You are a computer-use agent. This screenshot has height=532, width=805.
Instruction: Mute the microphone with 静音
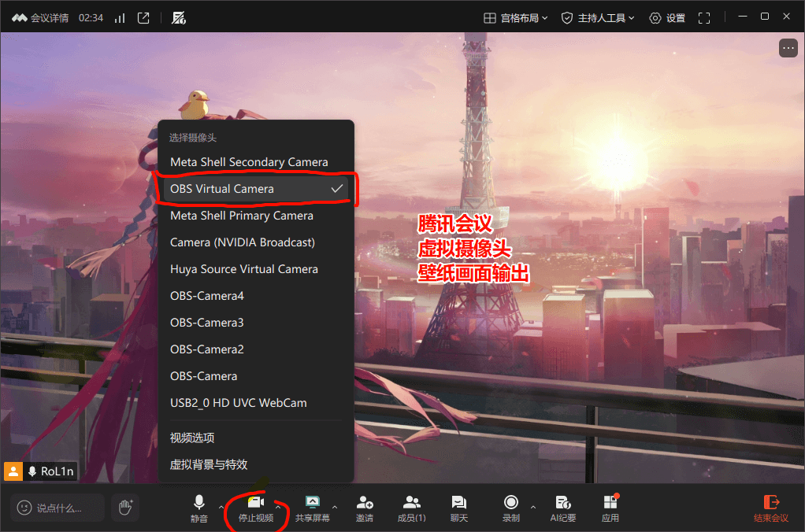pos(199,508)
